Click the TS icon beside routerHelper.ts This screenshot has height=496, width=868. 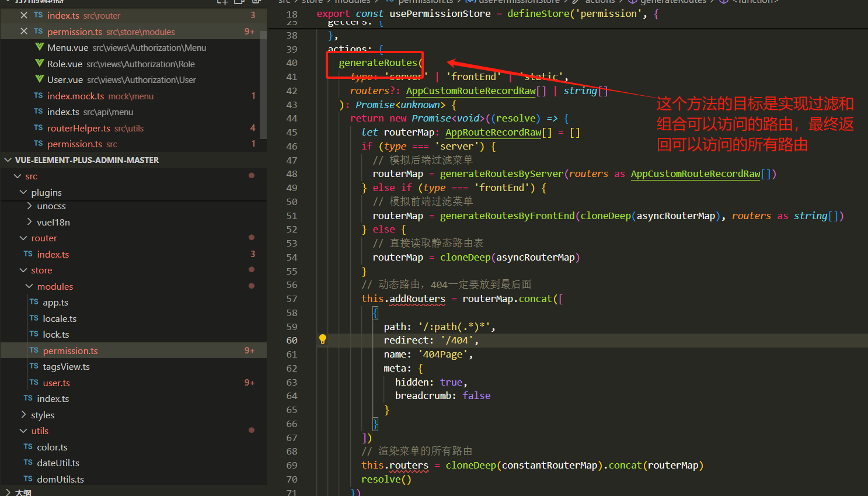(x=38, y=128)
